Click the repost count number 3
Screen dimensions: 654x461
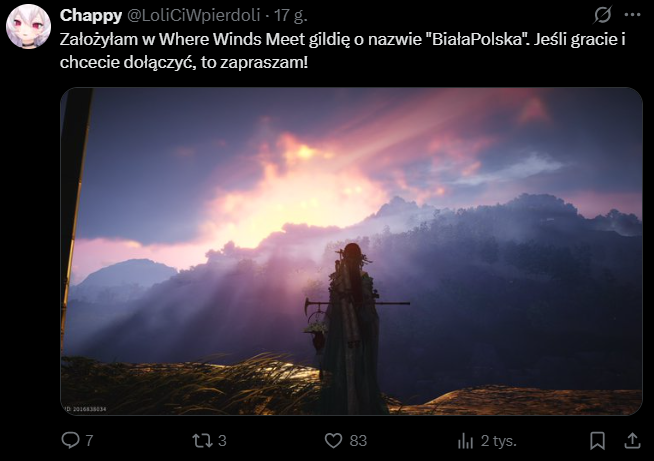pyautogui.click(x=222, y=441)
